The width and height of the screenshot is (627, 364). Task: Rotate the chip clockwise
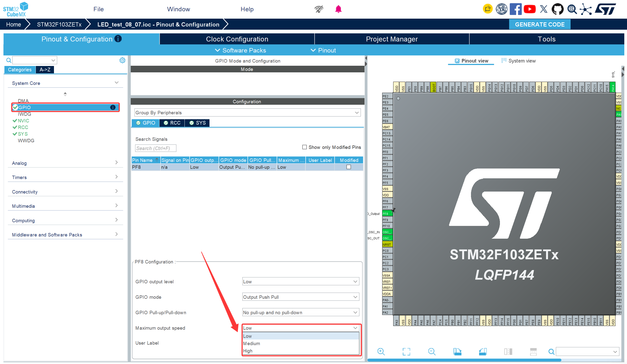457,351
